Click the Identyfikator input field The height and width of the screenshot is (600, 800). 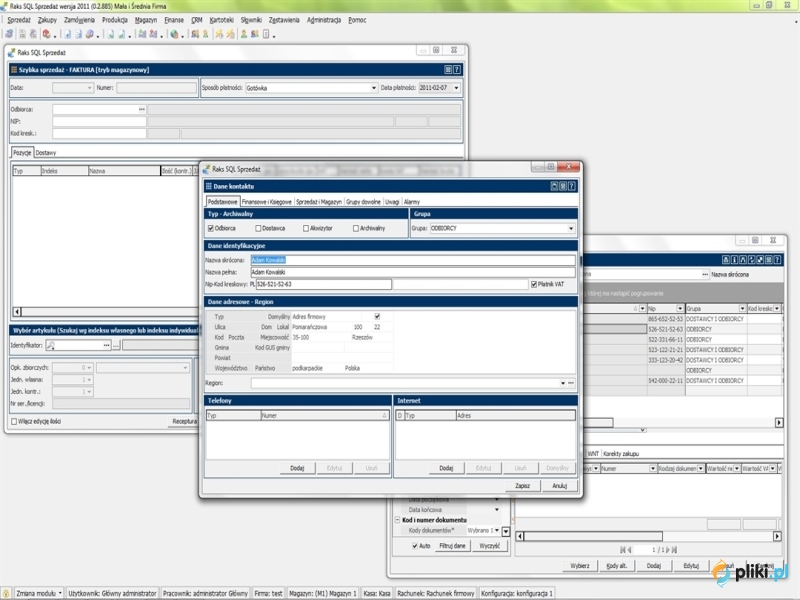pos(79,345)
